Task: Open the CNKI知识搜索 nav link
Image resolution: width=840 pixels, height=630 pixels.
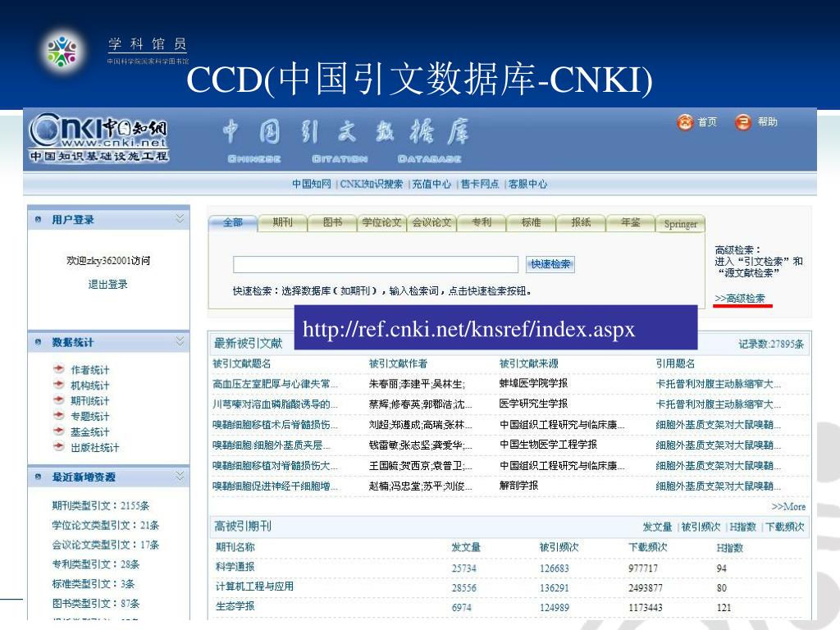Action: click(x=372, y=184)
